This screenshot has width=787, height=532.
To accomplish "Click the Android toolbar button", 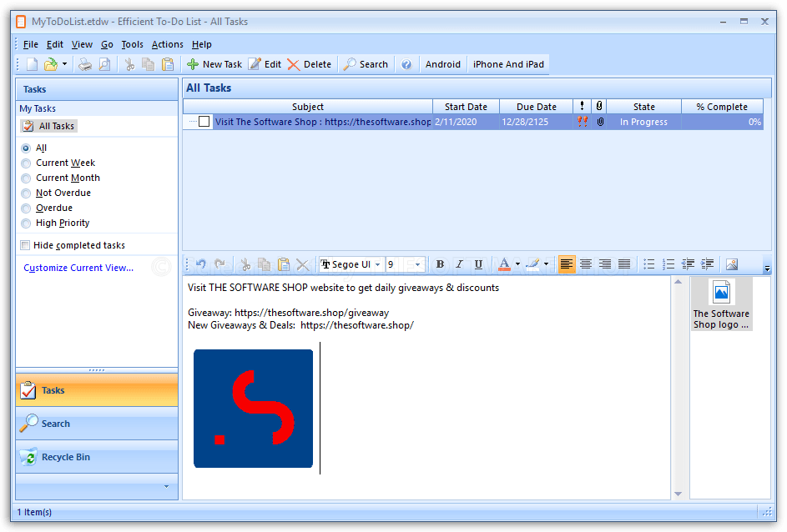I will (x=442, y=64).
